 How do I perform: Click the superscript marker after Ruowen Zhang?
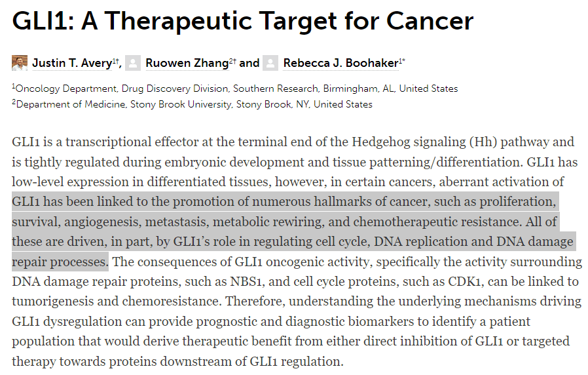coord(232,60)
